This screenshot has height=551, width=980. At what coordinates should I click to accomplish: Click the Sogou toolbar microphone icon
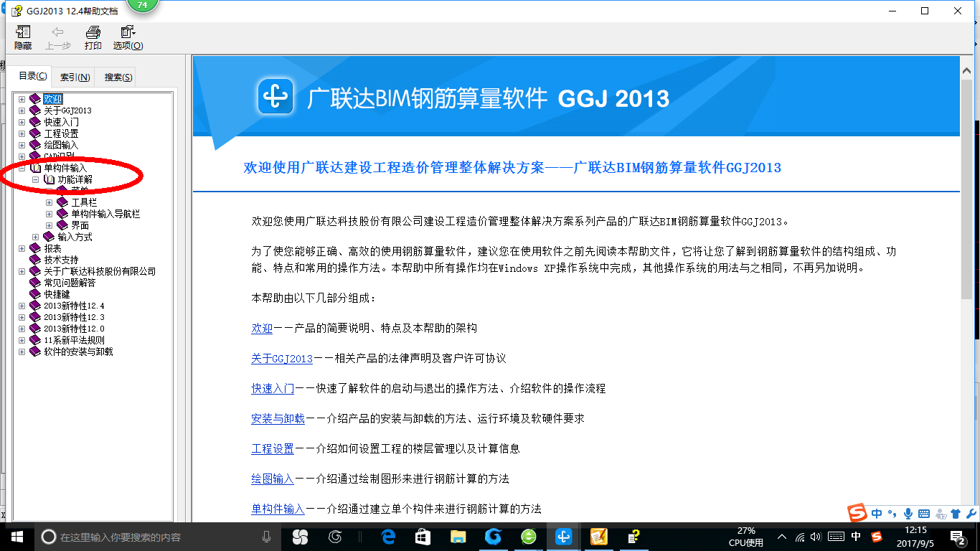908,514
